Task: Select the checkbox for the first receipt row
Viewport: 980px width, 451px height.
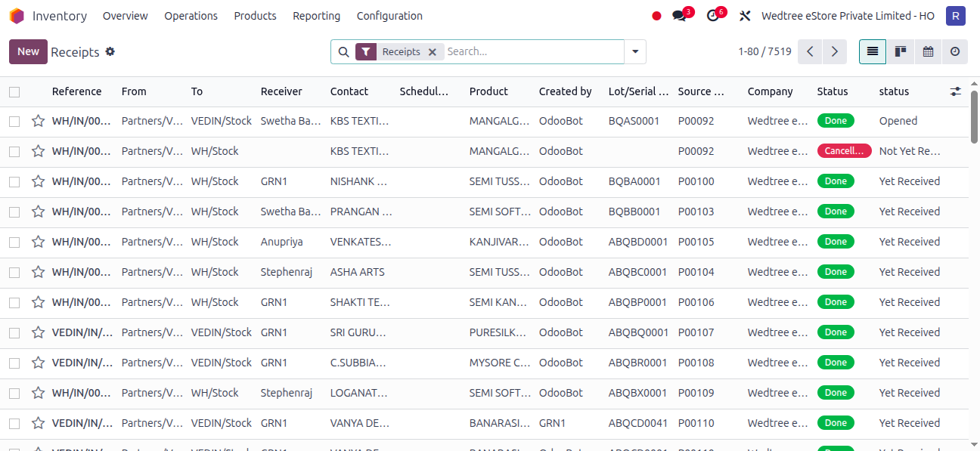Action: tap(13, 120)
